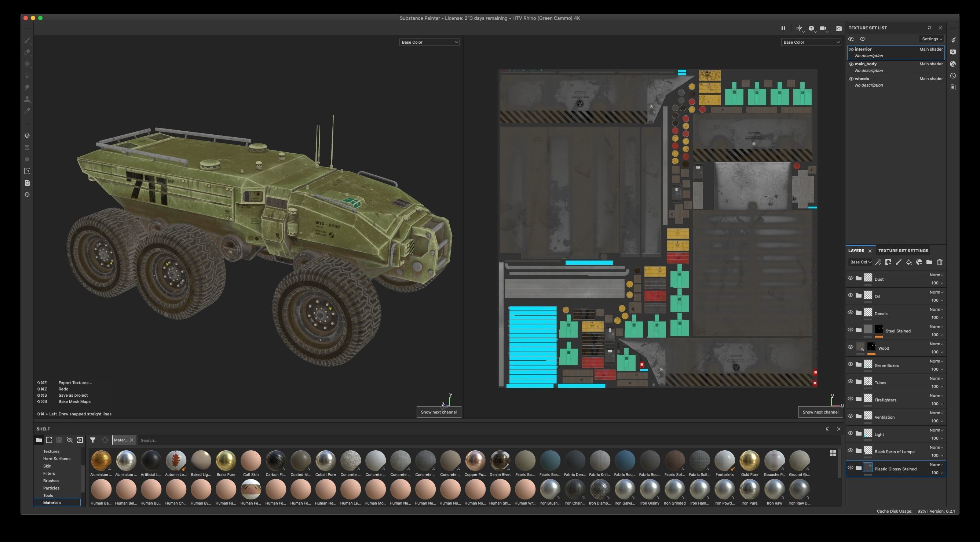
Task: Open Shader Settings globe icon in right dock
Action: coord(953,64)
